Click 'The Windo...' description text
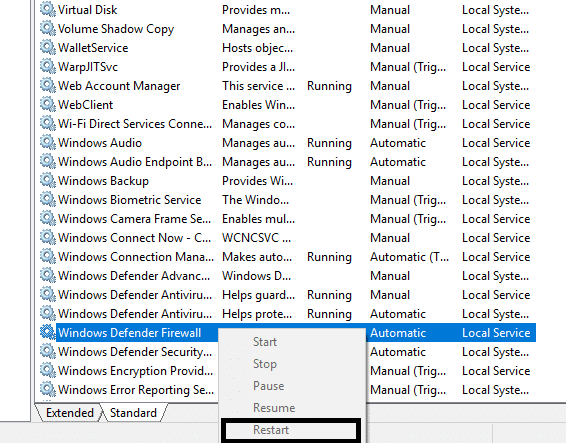Viewport: 566px width, 443px height. (x=256, y=200)
